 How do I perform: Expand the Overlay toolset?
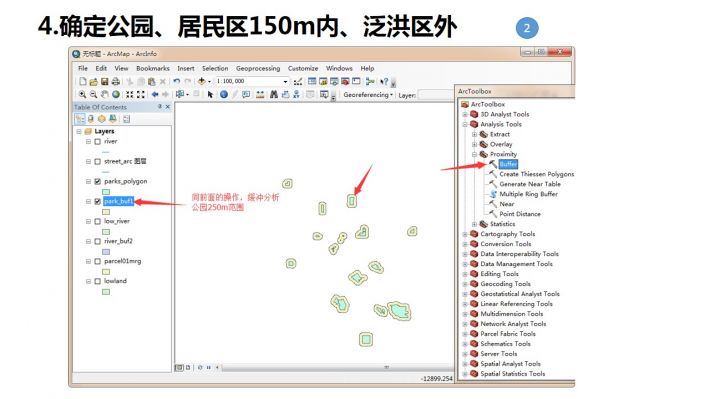point(474,144)
